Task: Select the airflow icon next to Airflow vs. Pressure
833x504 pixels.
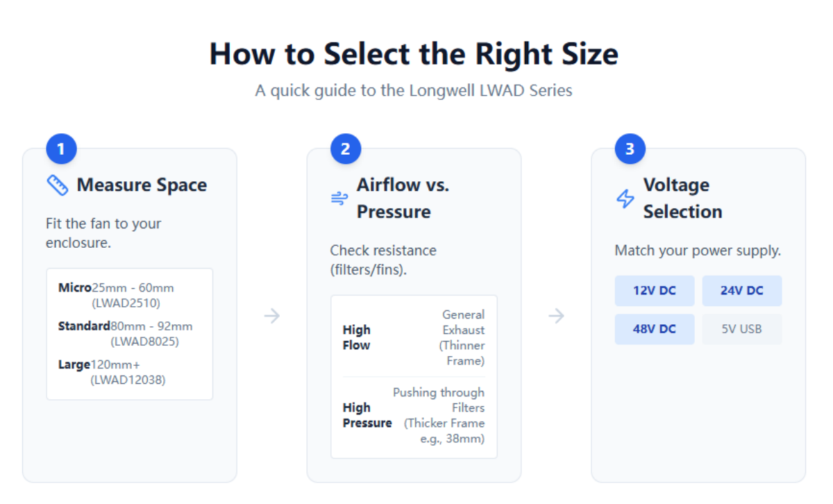Action: click(x=339, y=198)
